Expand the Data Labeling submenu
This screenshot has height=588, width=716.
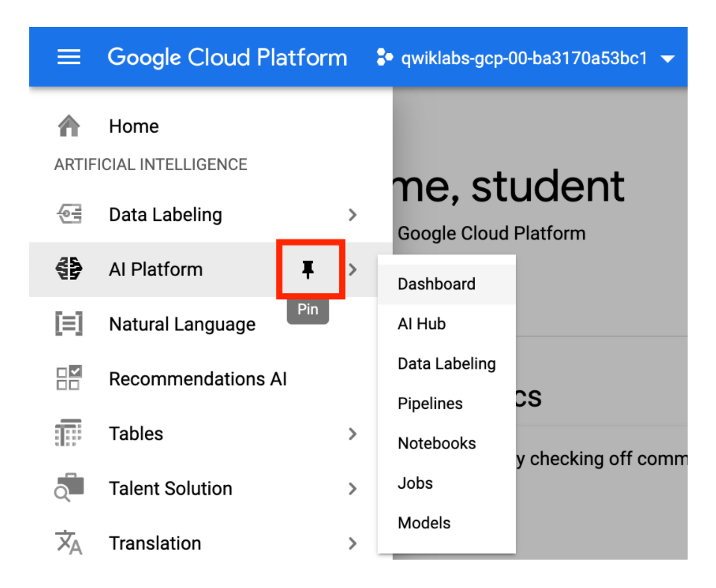[x=352, y=214]
